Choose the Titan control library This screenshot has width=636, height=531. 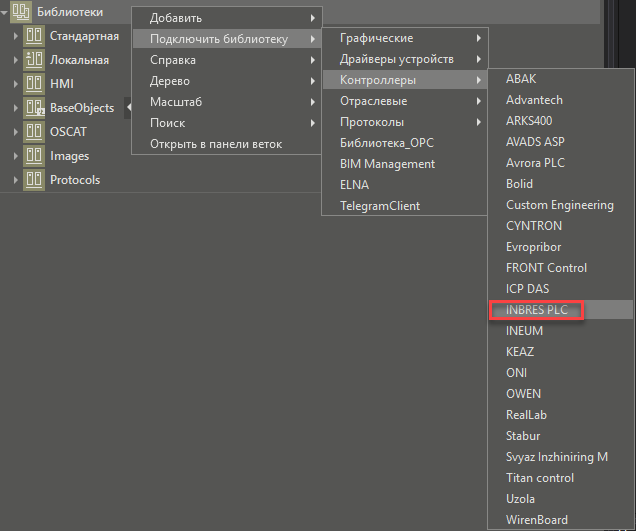tap(561, 478)
